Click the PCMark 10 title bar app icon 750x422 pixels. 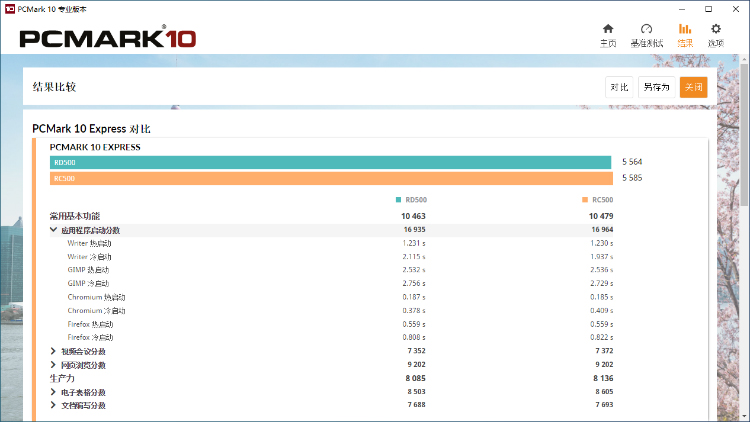pyautogui.click(x=10, y=9)
